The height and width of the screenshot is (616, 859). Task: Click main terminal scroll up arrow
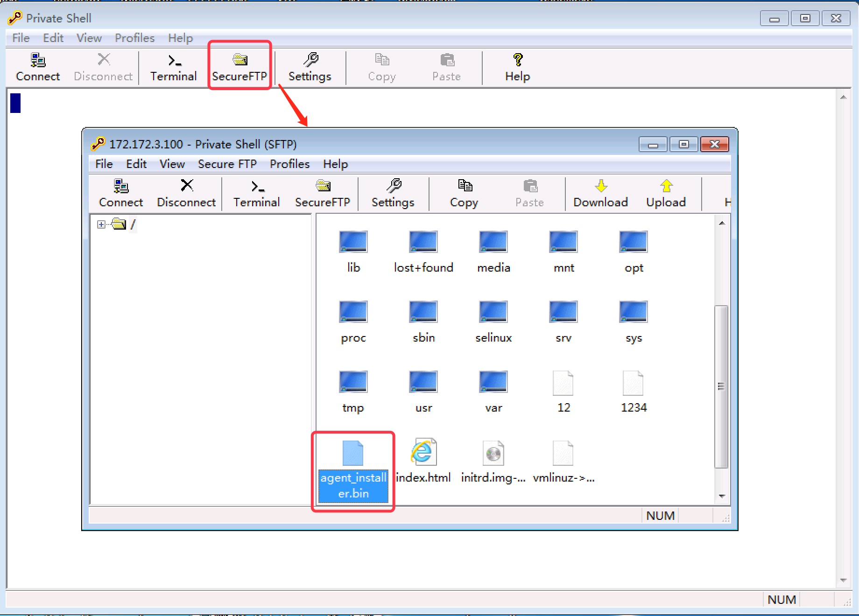843,97
